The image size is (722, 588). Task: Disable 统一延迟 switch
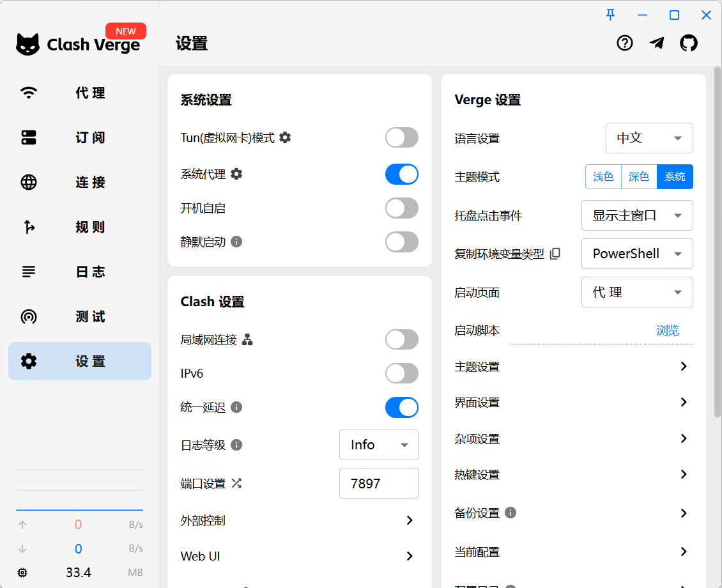click(401, 407)
